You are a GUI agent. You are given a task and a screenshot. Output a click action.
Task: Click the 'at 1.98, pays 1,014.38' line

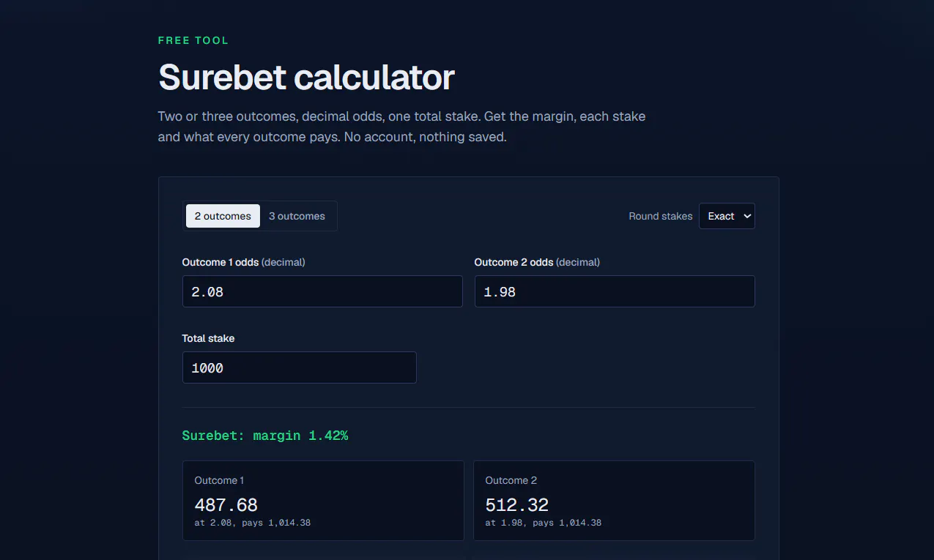click(x=544, y=523)
